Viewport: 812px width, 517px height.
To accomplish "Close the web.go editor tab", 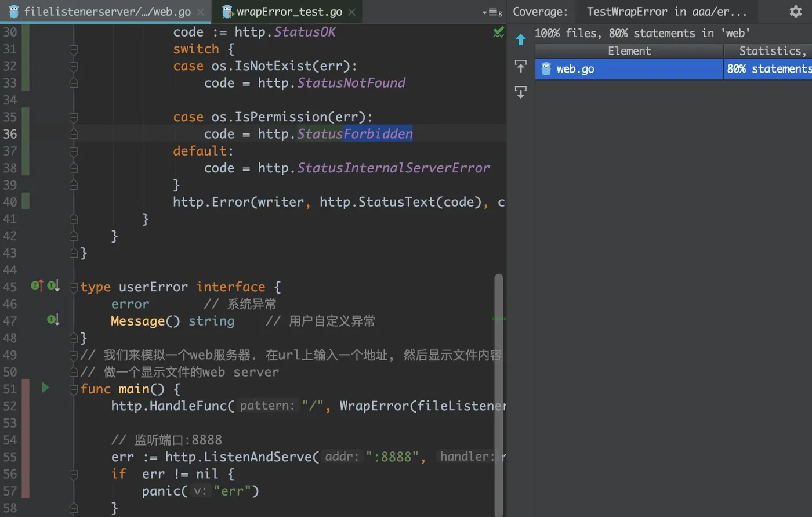I will [x=201, y=12].
